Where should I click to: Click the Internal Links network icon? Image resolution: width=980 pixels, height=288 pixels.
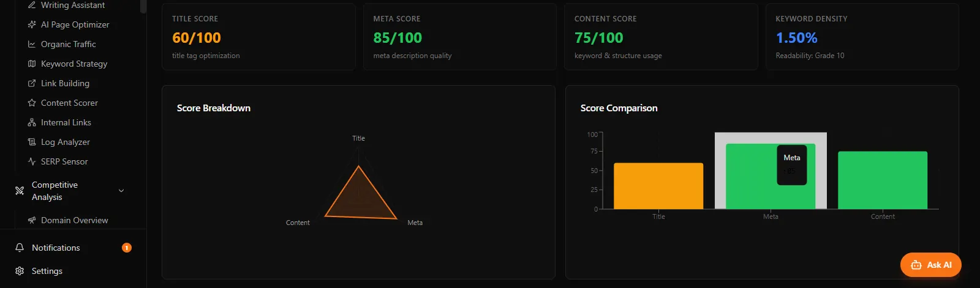click(x=32, y=122)
